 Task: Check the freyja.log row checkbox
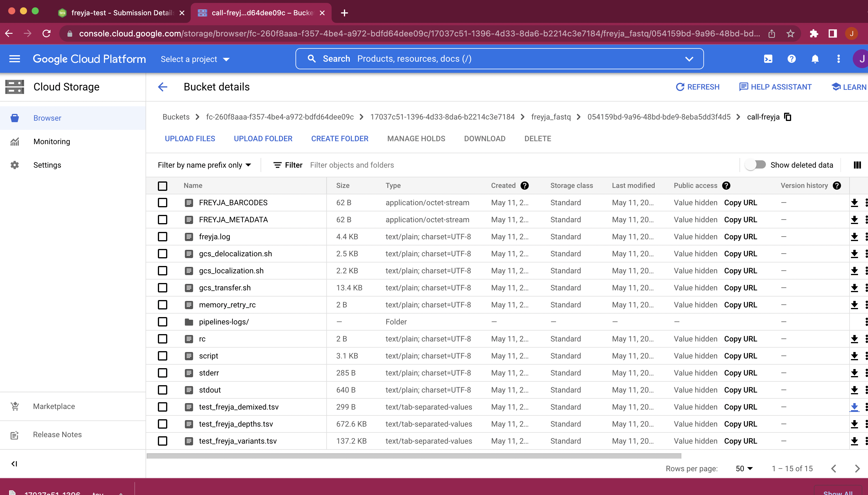(x=162, y=237)
